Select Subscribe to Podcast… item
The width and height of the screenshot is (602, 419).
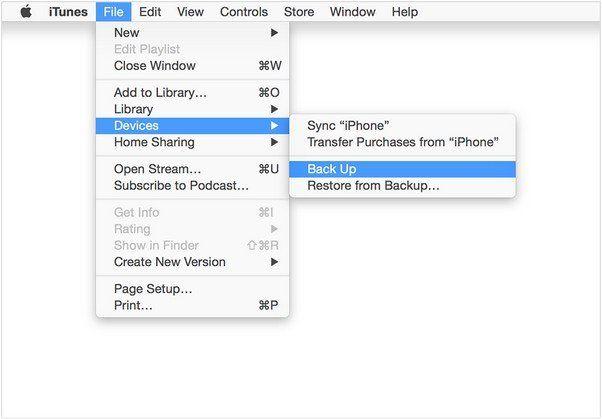pos(192,185)
